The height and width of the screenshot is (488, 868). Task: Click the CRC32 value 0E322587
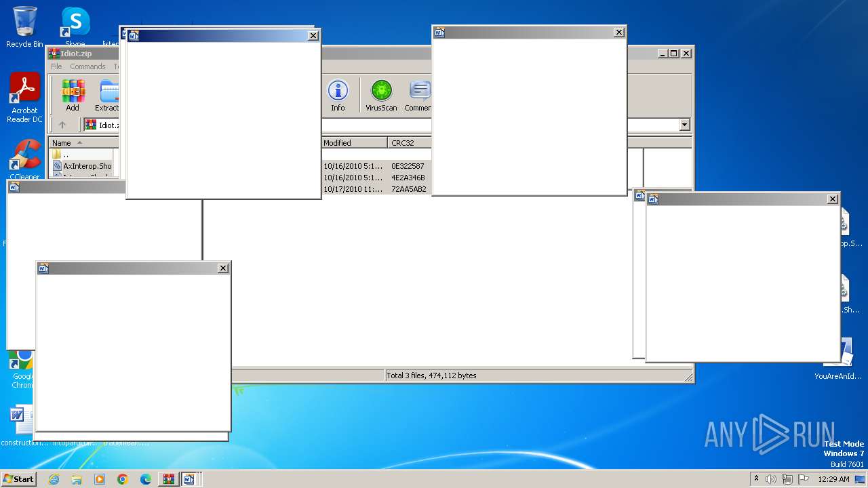(x=408, y=166)
